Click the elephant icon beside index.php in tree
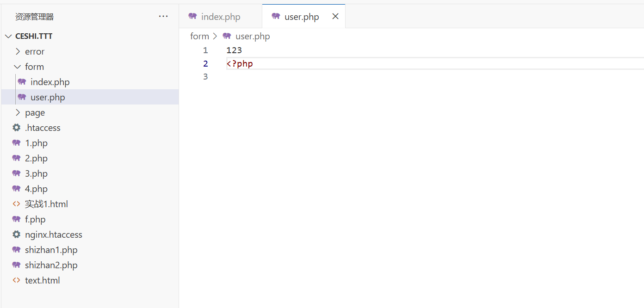The height and width of the screenshot is (308, 644). pos(22,82)
